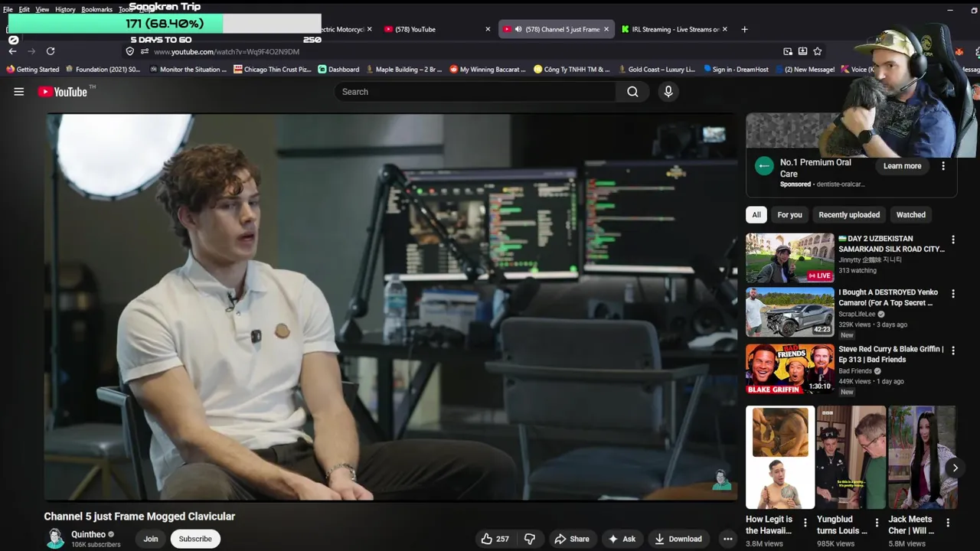Open Bad Friends Blake Griffin thumbnail
Image resolution: width=980 pixels, height=551 pixels.
click(x=790, y=369)
